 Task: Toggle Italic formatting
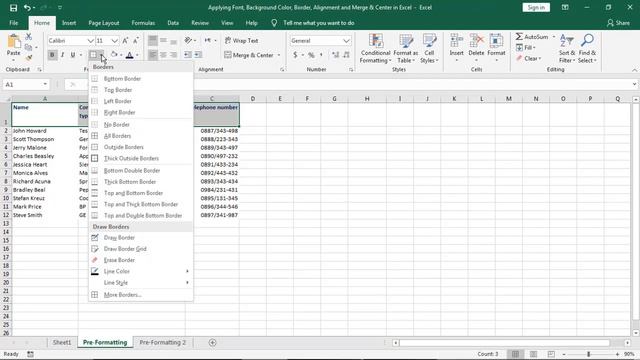pos(62,55)
